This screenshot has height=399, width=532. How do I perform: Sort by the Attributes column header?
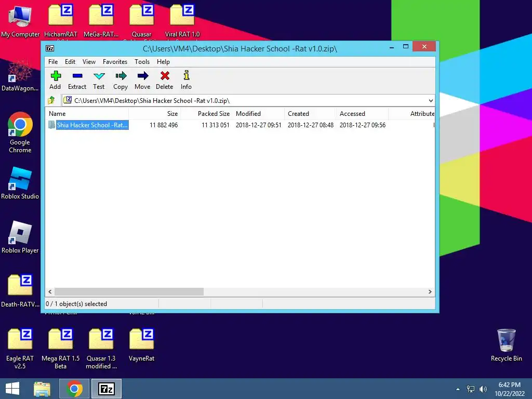click(412, 114)
